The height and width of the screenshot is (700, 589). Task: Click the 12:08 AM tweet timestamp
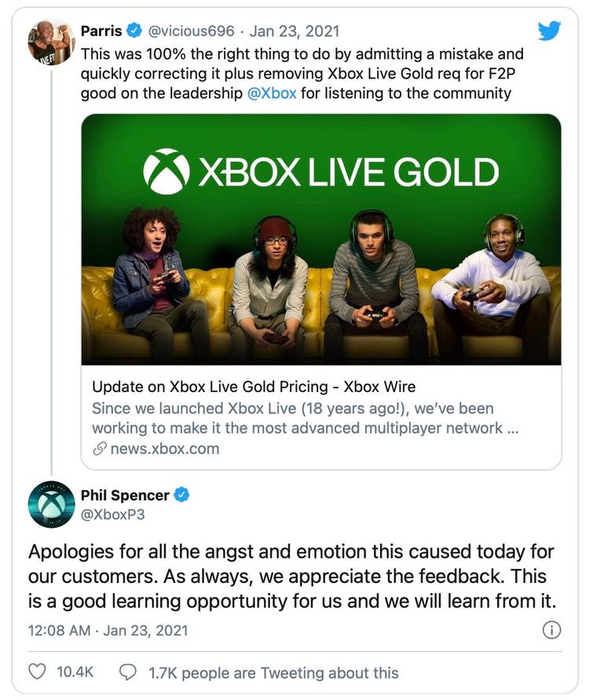coord(57,630)
